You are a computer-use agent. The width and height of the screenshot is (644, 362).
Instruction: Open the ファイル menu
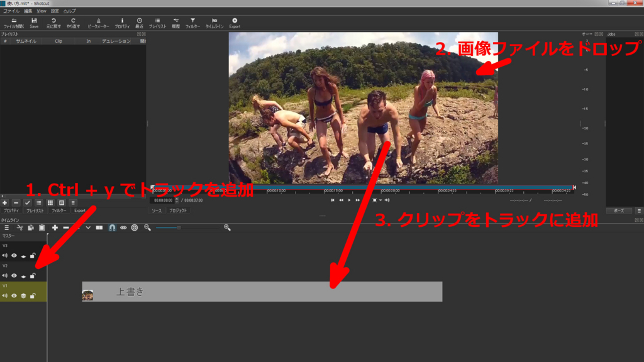click(x=11, y=11)
